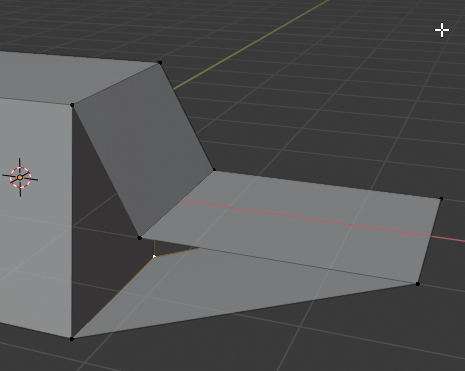This screenshot has width=465, height=371.
Task: Select the vertex at the cube's top front corner
Action: pyautogui.click(x=72, y=105)
